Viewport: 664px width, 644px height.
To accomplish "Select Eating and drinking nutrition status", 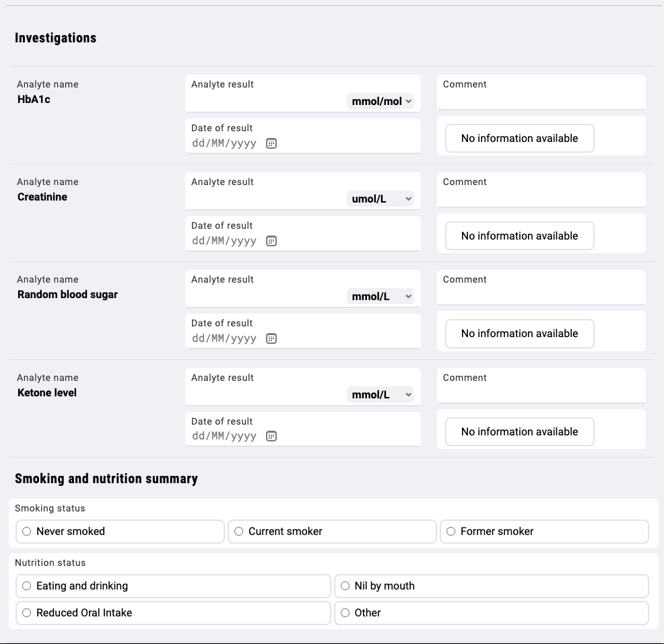I will pyautogui.click(x=26, y=585).
